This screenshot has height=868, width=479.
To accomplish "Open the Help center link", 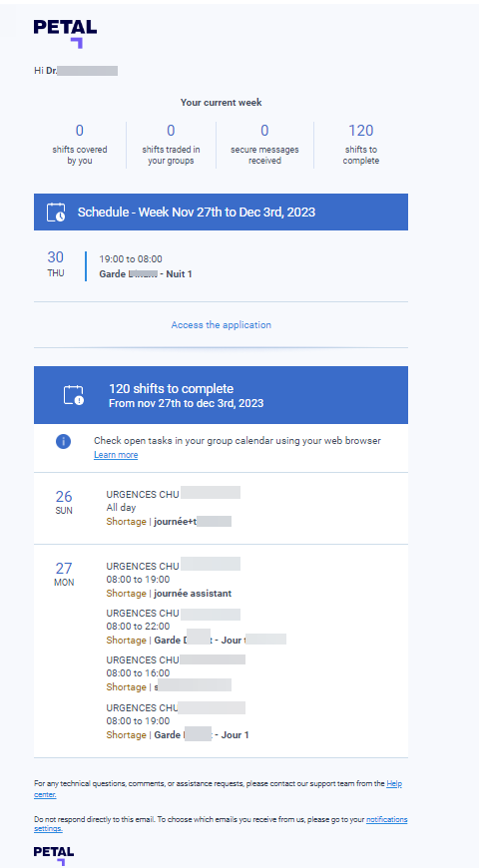I will click(x=218, y=789).
